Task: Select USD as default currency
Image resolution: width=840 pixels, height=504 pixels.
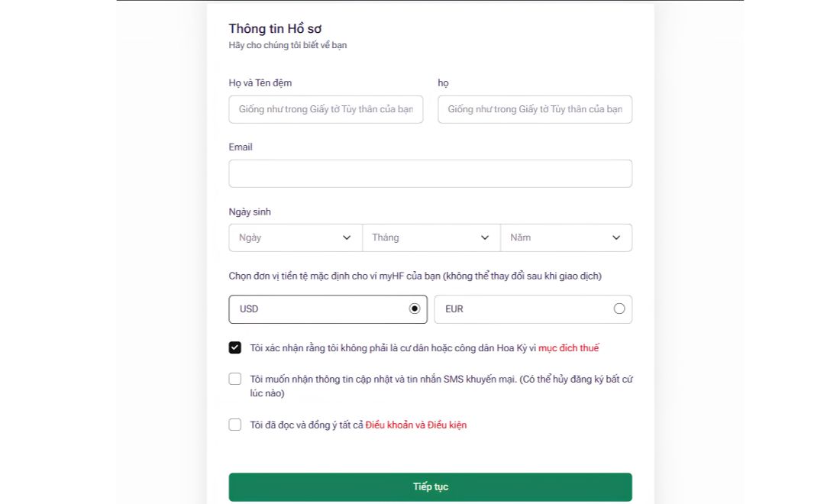Action: tap(328, 309)
